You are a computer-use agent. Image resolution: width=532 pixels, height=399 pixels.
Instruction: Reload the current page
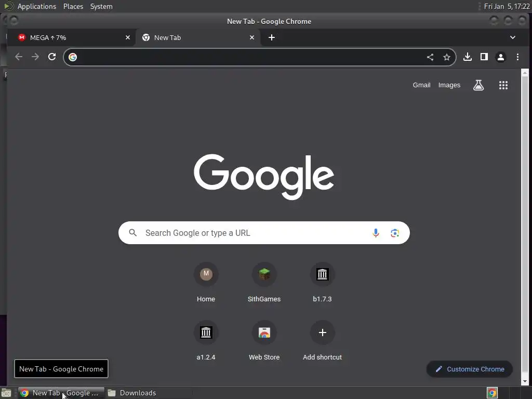[x=52, y=57]
